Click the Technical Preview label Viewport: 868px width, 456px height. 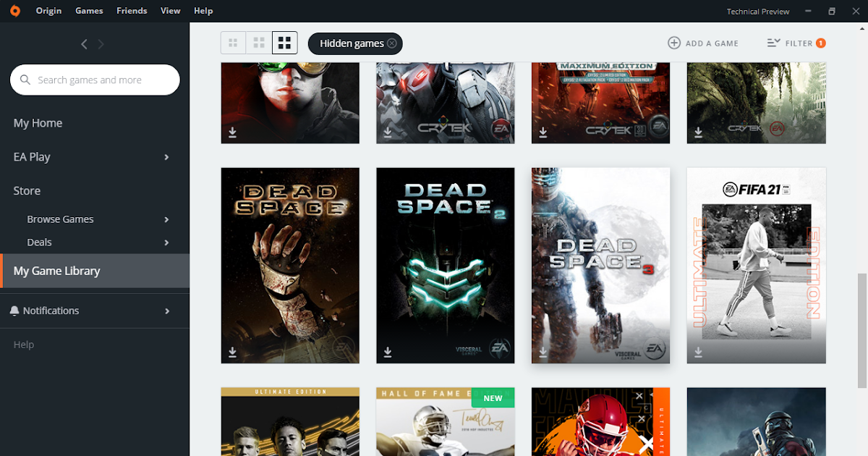pyautogui.click(x=758, y=12)
